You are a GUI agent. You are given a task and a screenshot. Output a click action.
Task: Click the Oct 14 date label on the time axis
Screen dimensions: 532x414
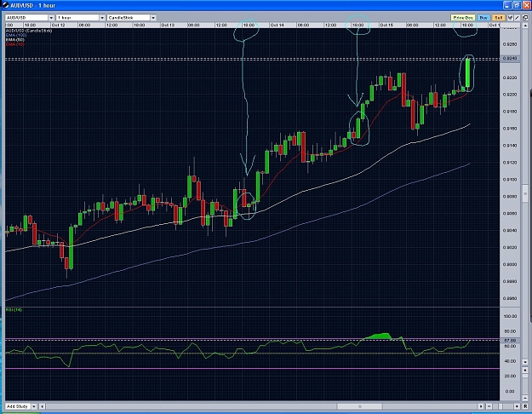(277, 26)
